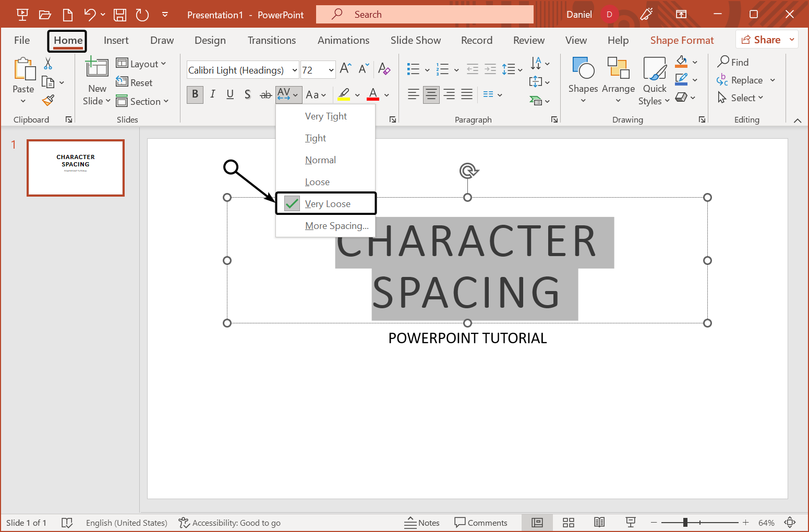Click the center alignment icon
The image size is (809, 532).
(431, 94)
